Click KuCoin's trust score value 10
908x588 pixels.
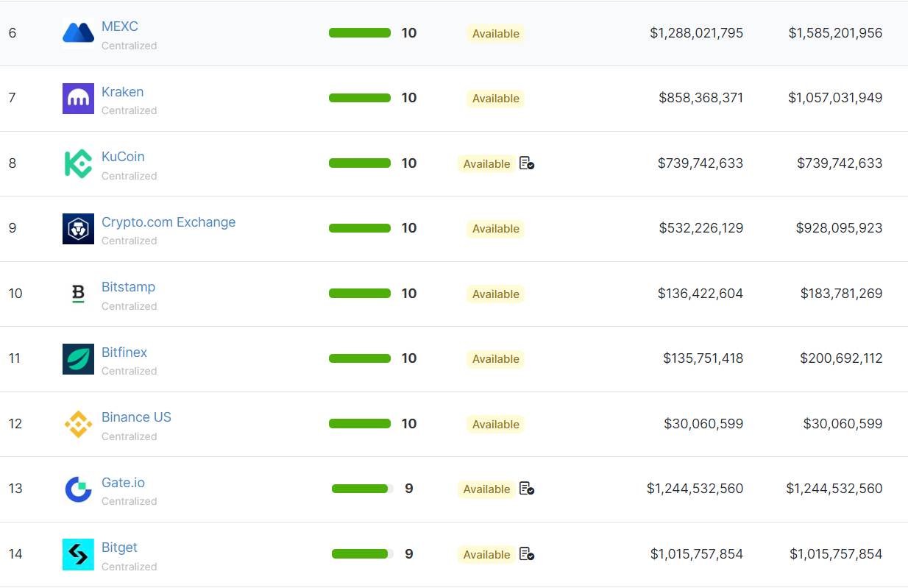coord(409,163)
